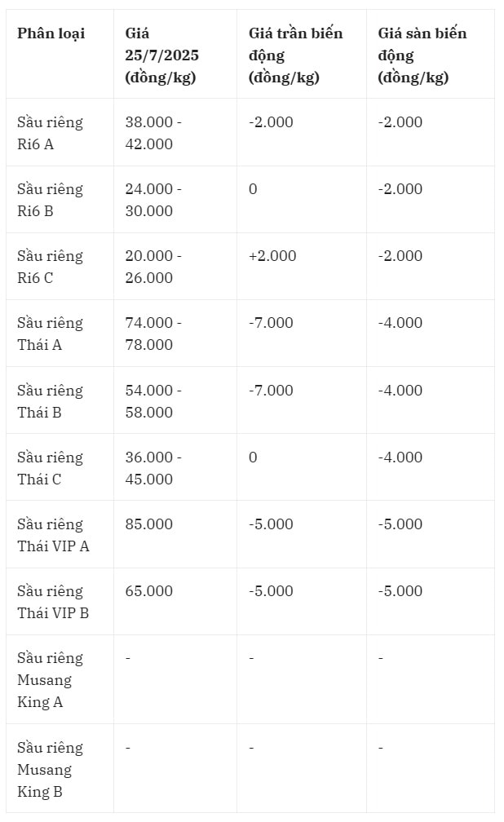Viewport: 504px width, 822px height.
Task: Click the '85.000' price value
Action: coord(149,524)
